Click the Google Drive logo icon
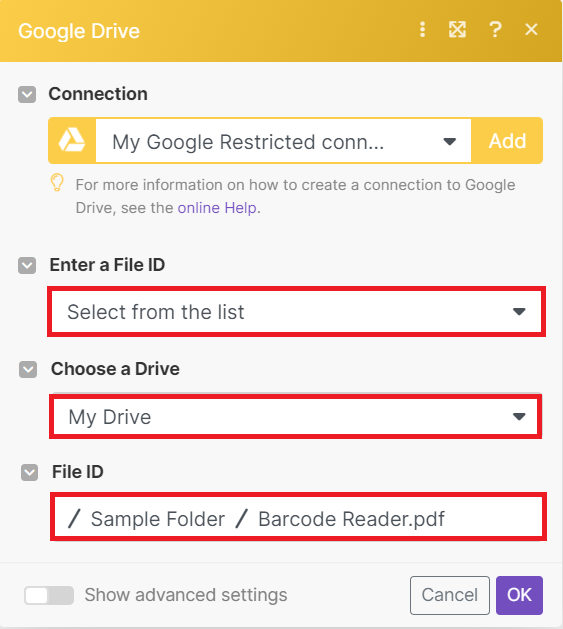Image resolution: width=563 pixels, height=629 pixels. click(72, 140)
